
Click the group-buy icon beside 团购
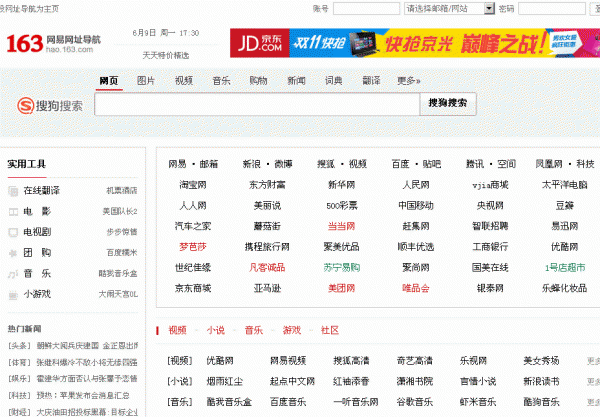[13, 253]
